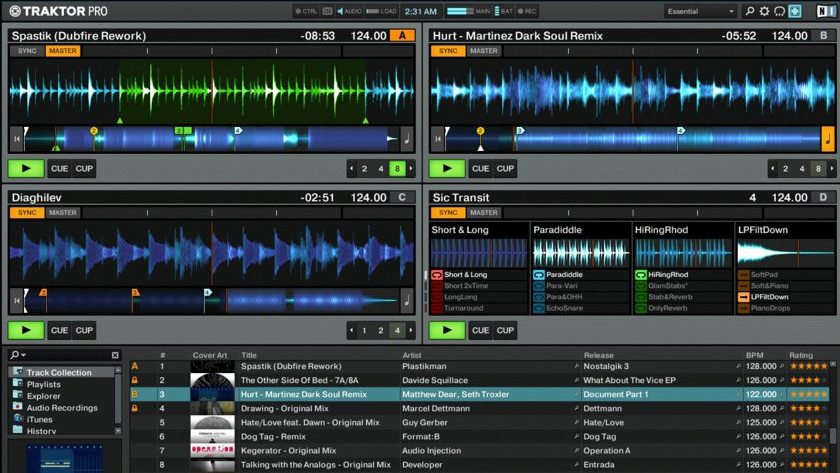Toggle SYNC on deck C
840x473 pixels.
pos(27,213)
